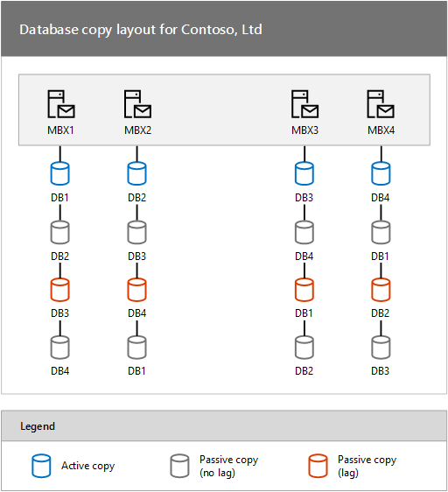The image size is (448, 492).
Task: Click the DB2 label of MBX4's lagged copy
Action: [381, 313]
